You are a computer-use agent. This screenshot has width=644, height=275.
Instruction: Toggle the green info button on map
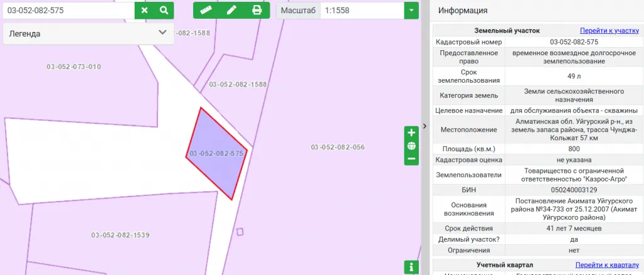(411, 267)
